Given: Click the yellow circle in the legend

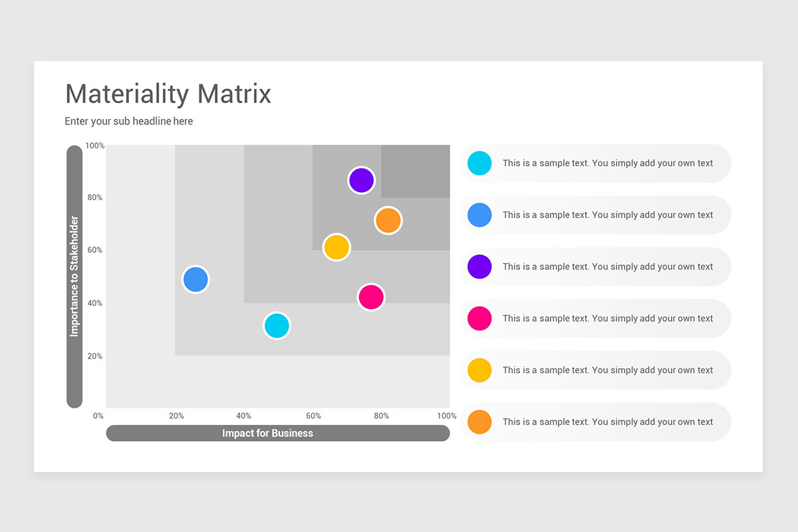Looking at the screenshot, I should [479, 370].
